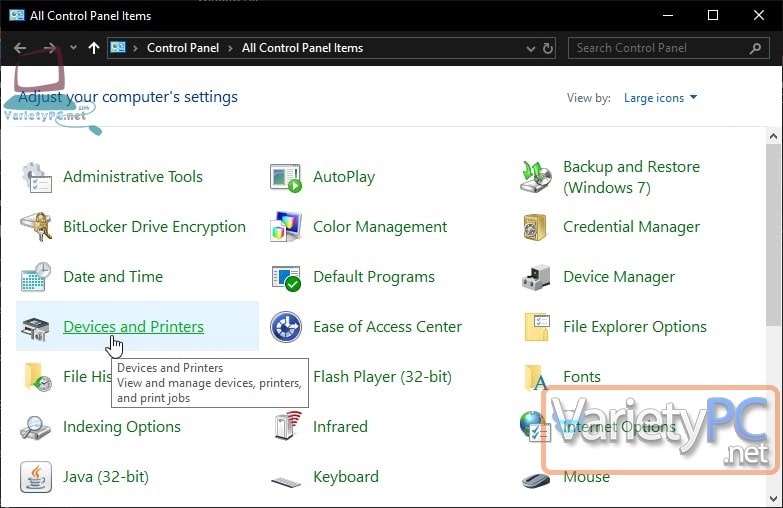Image resolution: width=783 pixels, height=508 pixels.
Task: Open the Keyboard link
Action: [346, 477]
